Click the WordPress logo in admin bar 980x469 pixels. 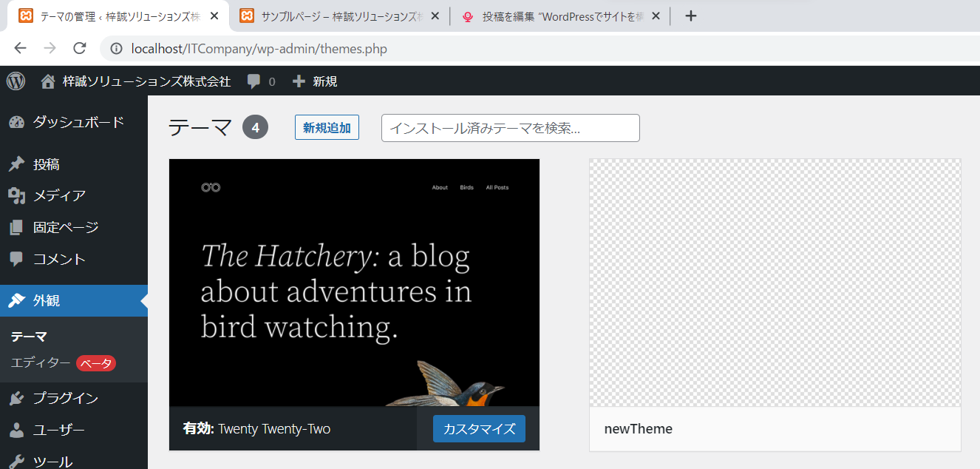(x=16, y=81)
